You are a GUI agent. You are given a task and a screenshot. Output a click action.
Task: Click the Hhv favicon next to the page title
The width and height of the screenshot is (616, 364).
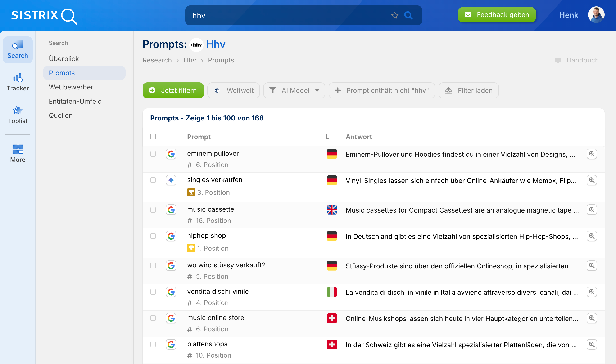pos(196,45)
